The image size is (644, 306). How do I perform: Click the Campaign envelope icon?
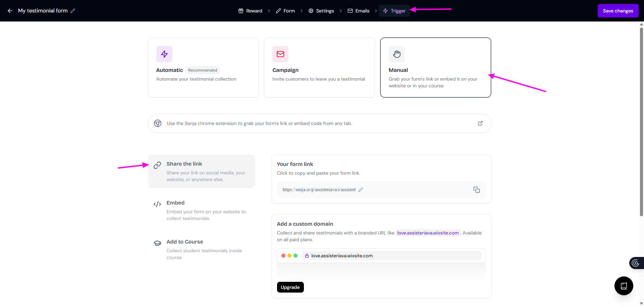pyautogui.click(x=280, y=54)
